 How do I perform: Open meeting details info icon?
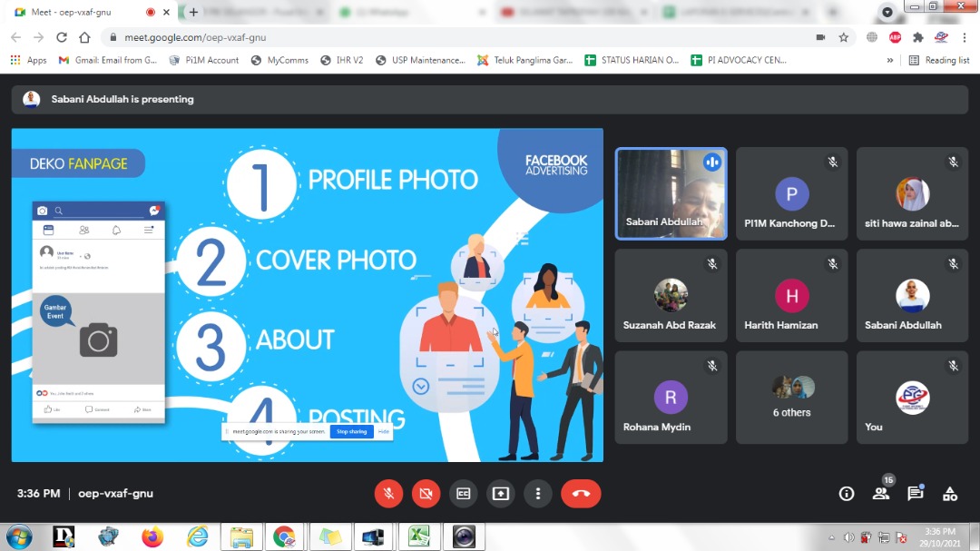tap(847, 494)
